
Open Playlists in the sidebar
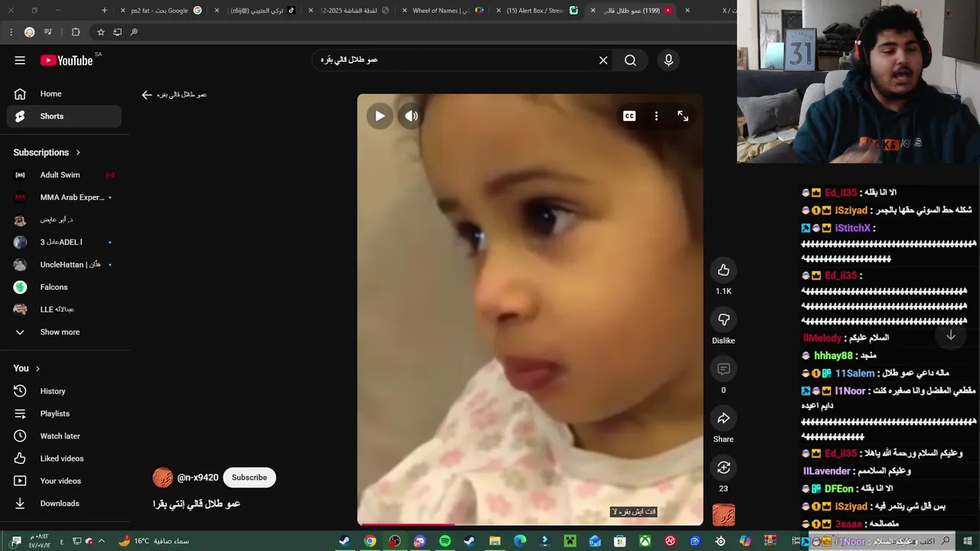pos(64,413)
